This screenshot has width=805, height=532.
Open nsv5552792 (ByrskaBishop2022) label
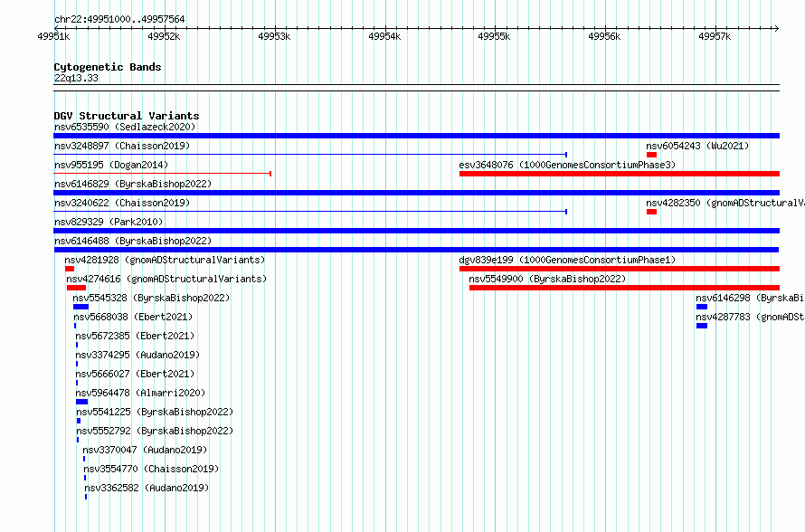click(x=155, y=431)
